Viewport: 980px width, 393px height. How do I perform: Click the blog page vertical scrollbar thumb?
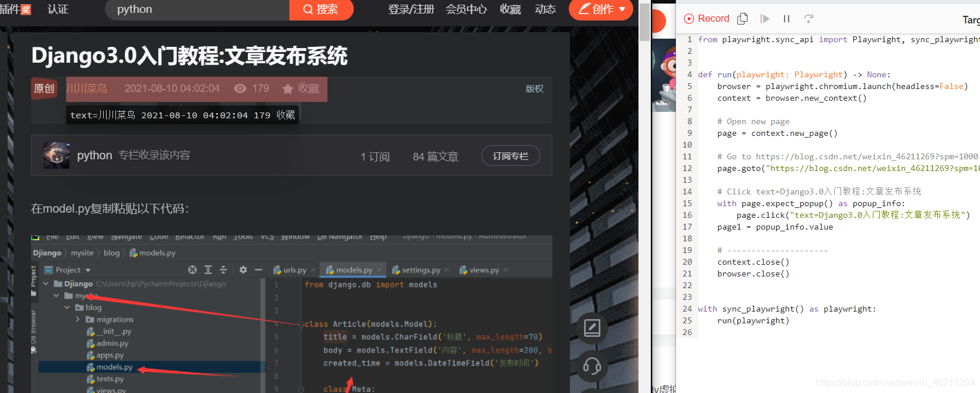(x=644, y=22)
